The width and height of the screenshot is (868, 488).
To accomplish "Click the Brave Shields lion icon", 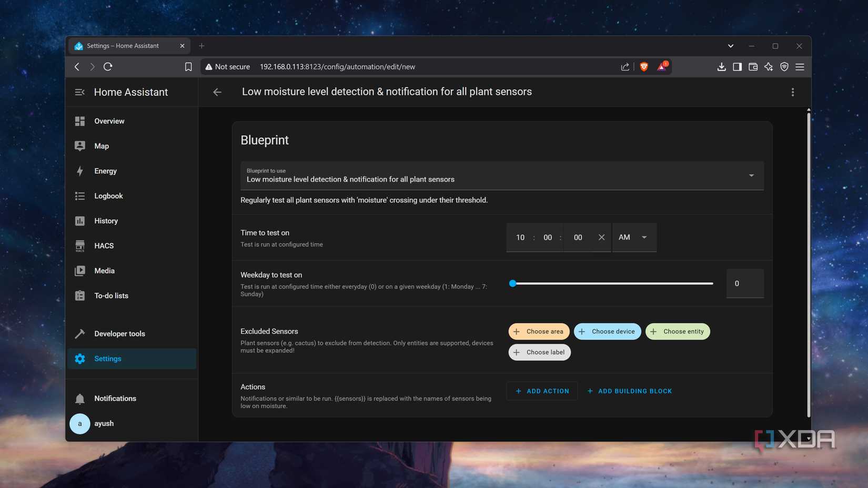I will (x=644, y=67).
